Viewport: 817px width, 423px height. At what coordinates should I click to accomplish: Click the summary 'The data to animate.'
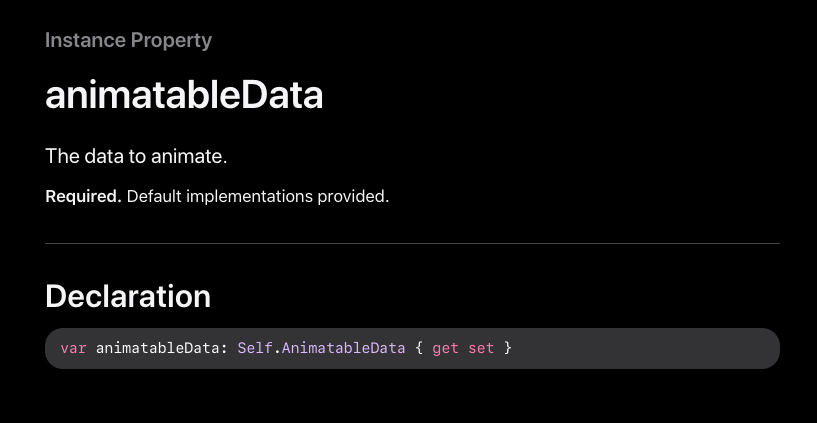click(136, 156)
